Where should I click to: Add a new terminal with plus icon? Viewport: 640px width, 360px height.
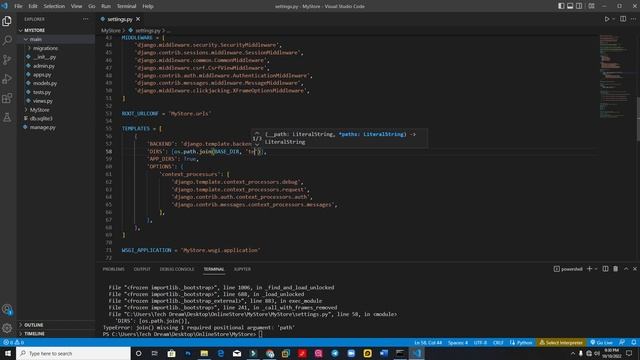[x=589, y=269]
